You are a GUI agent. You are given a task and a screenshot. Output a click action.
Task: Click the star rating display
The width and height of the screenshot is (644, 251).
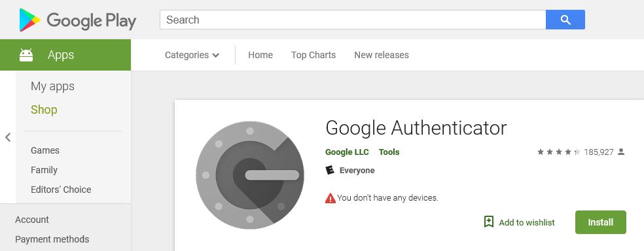pyautogui.click(x=558, y=152)
